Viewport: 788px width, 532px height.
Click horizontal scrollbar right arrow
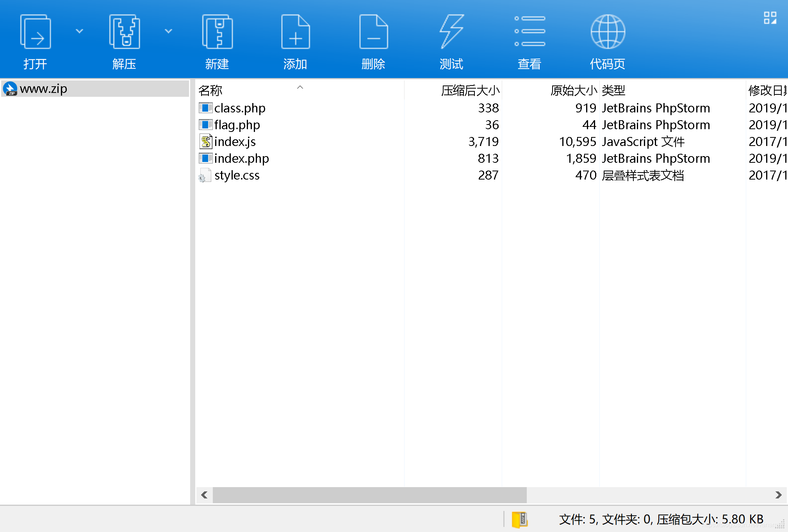tap(778, 495)
